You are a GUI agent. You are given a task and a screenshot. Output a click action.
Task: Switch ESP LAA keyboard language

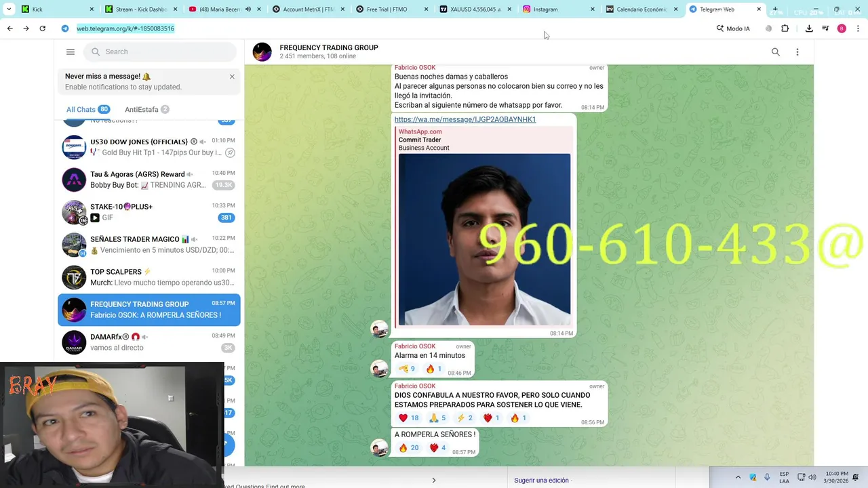click(x=784, y=477)
